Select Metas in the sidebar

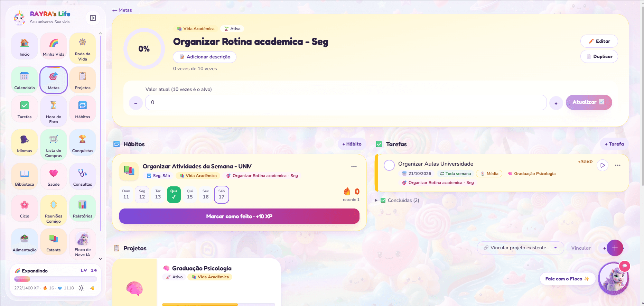click(54, 80)
